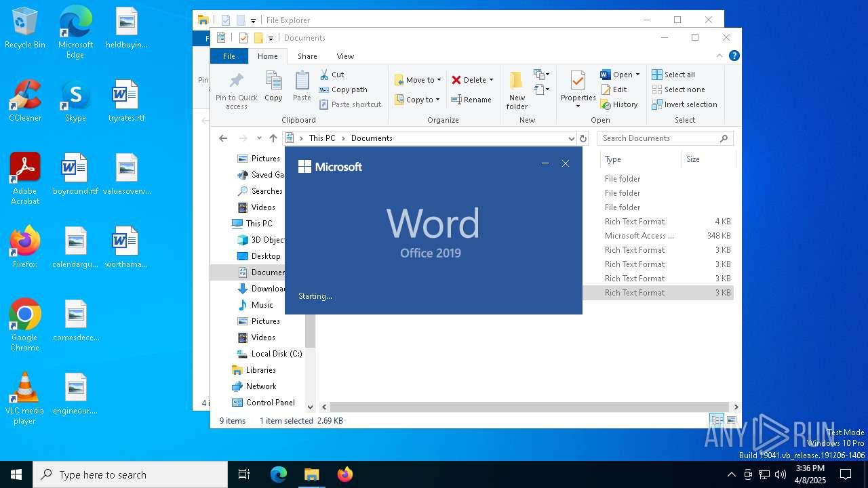Select Music in the navigation pane
Screen dimensions: 868x488
[x=262, y=305]
